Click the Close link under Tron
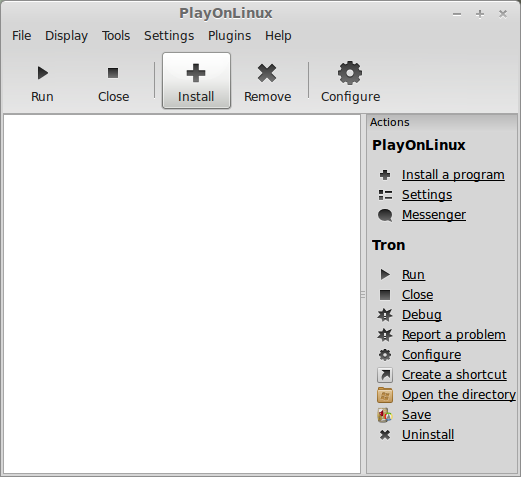The width and height of the screenshot is (521, 477). 418,295
